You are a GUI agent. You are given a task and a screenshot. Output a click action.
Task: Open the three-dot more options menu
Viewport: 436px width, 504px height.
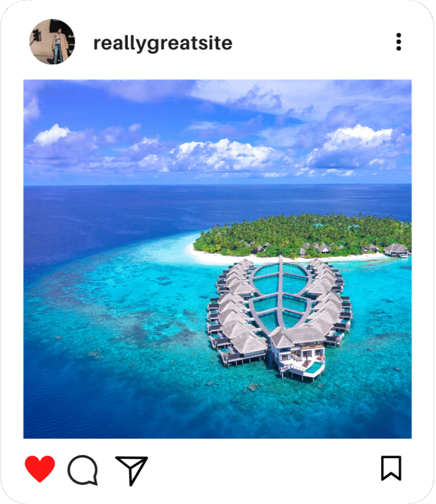click(x=399, y=42)
